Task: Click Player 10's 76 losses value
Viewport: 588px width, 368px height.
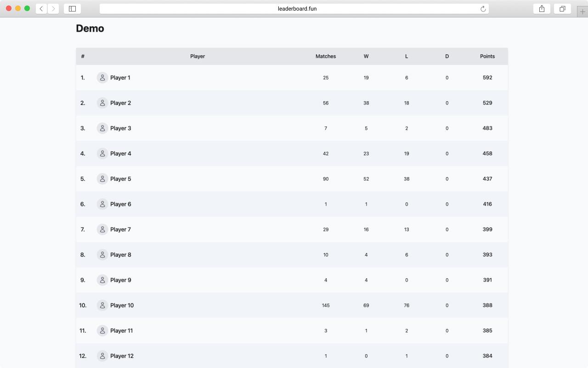Action: pyautogui.click(x=407, y=305)
